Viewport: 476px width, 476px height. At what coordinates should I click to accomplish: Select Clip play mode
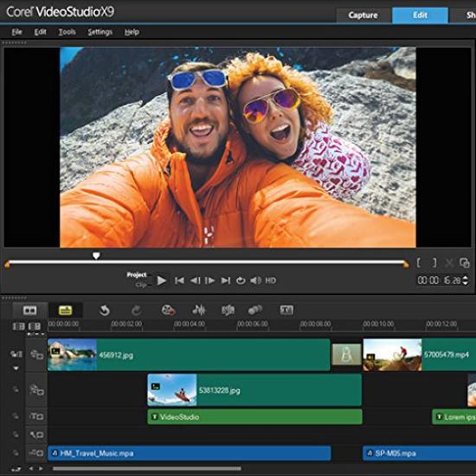pos(141,285)
